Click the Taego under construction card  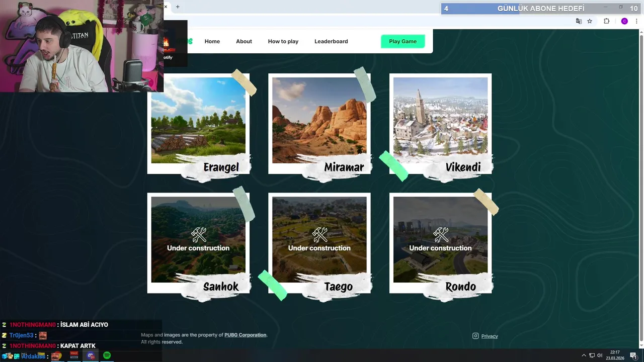click(x=319, y=243)
